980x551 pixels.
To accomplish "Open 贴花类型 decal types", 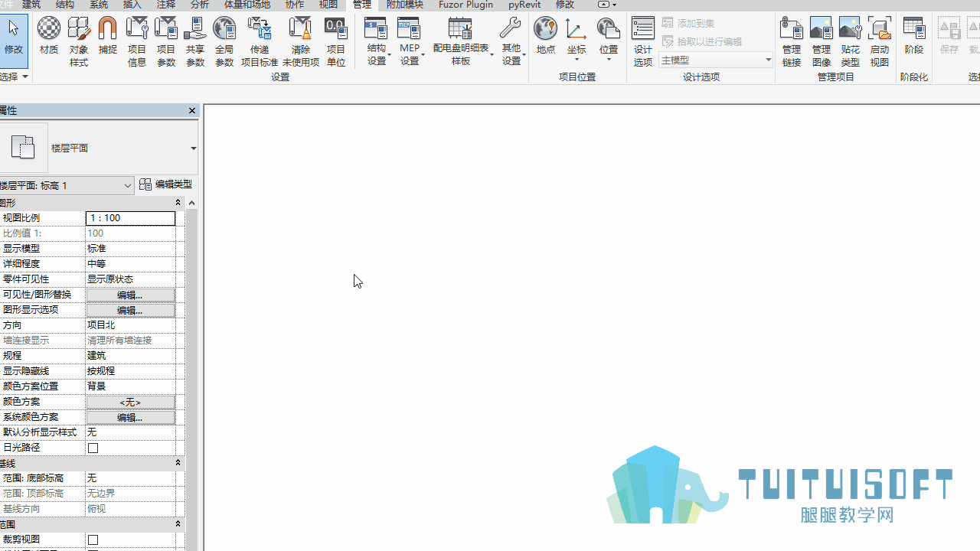I will pos(851,41).
